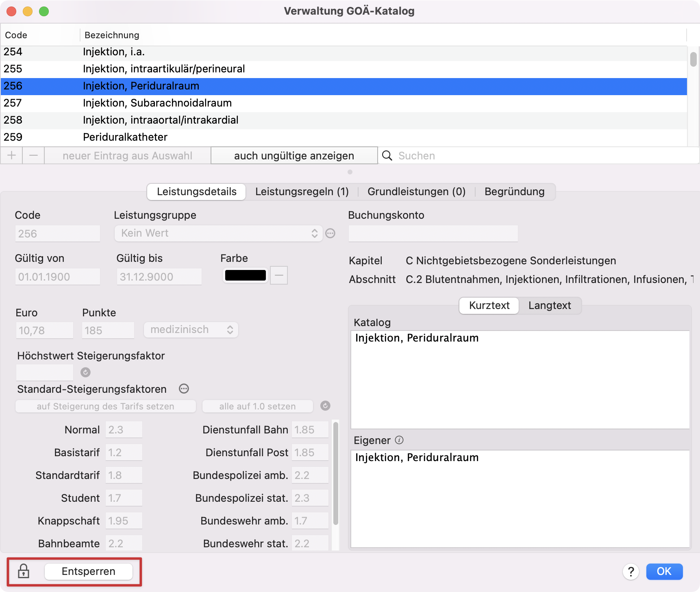Image resolution: width=700 pixels, height=592 pixels.
Task: Open the Leistungsgruppe options ellipsis icon
Action: pyautogui.click(x=330, y=233)
